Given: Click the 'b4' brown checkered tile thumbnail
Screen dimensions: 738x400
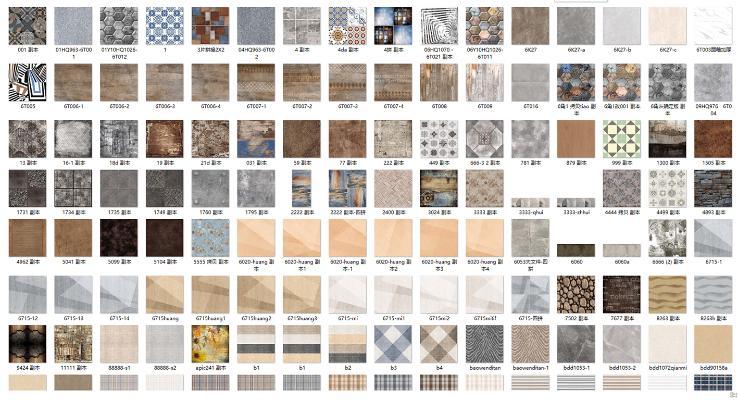Looking at the screenshot, I should click(x=439, y=344).
